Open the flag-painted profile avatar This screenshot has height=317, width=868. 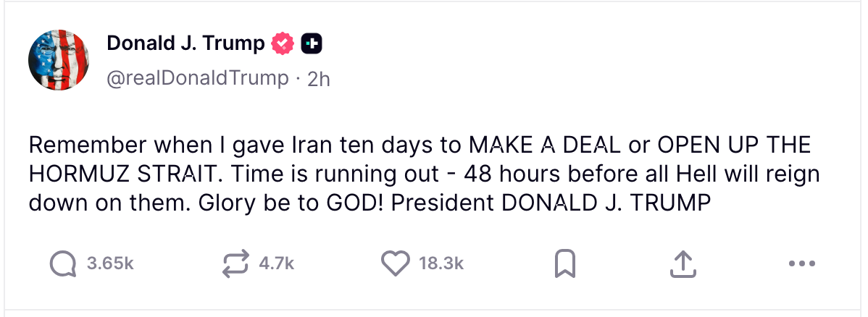tap(58, 61)
